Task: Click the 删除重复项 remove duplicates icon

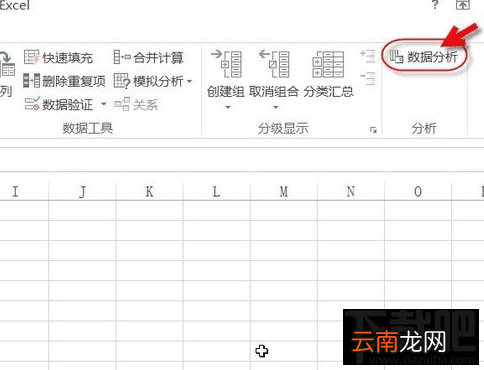Action: coord(32,81)
